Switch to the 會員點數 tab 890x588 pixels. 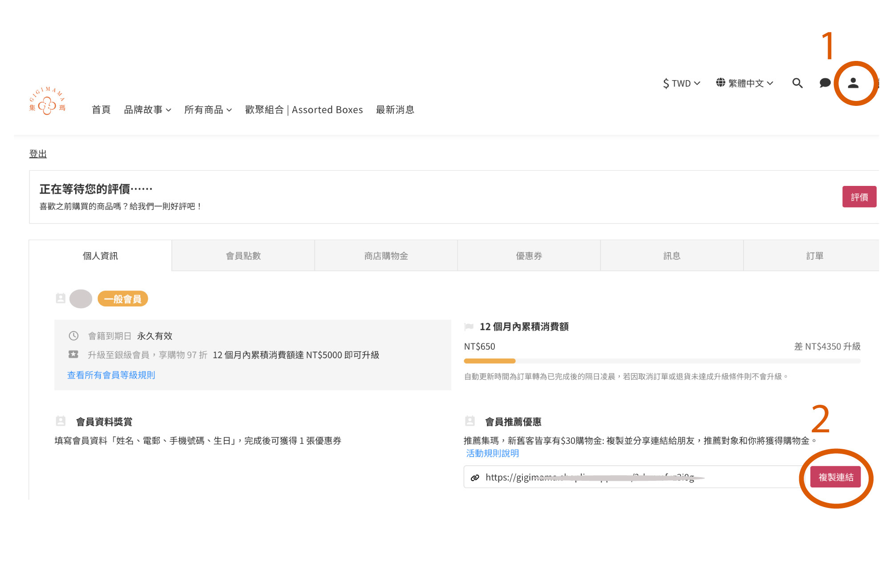coord(243,256)
